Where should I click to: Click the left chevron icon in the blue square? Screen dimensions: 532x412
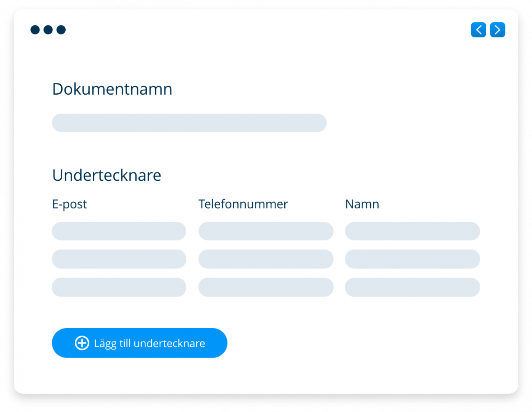478,29
